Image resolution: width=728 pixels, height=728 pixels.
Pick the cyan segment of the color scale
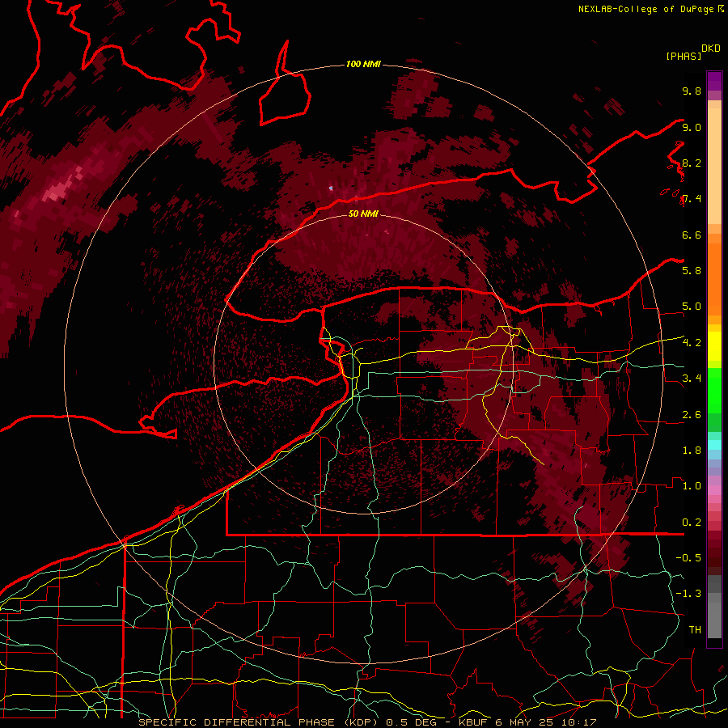pyautogui.click(x=714, y=445)
